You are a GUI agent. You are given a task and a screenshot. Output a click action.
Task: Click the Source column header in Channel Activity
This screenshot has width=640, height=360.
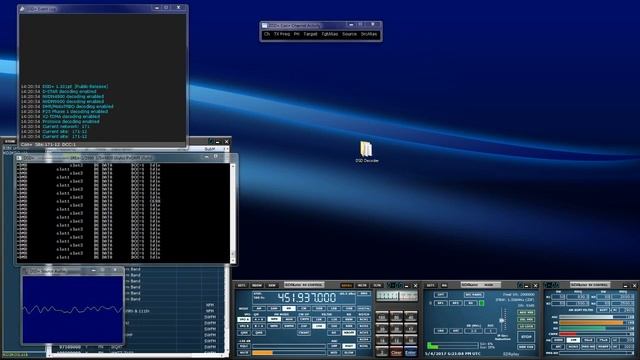tap(349, 34)
